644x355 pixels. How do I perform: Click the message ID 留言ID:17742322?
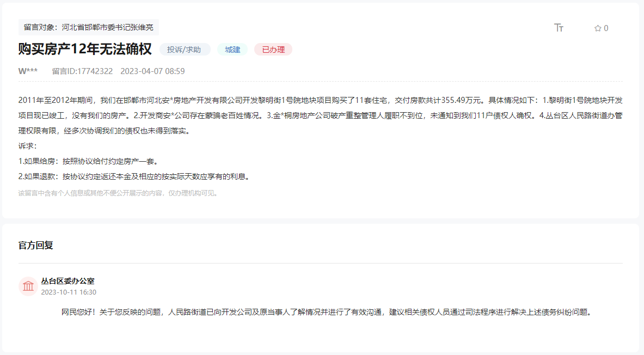[82, 71]
